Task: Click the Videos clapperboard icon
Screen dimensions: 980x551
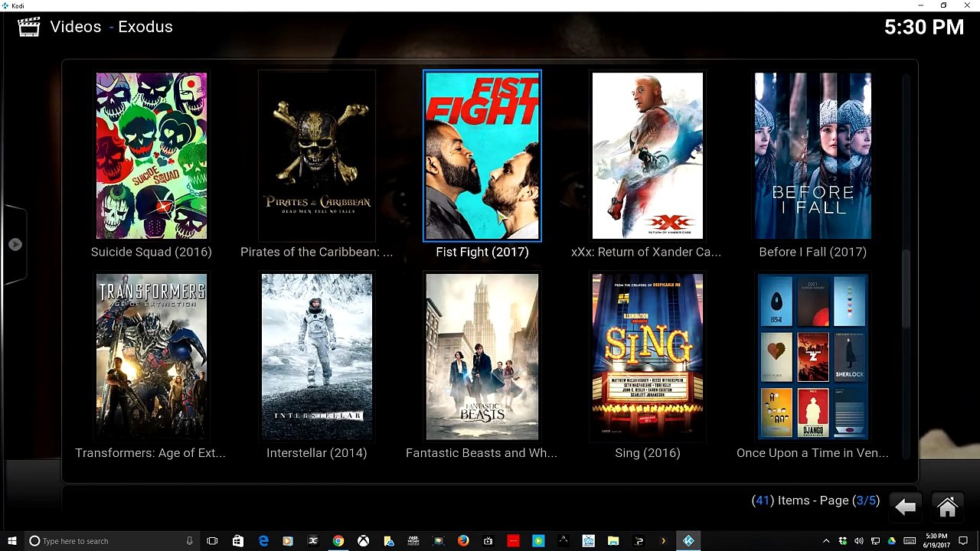Action: 28,27
